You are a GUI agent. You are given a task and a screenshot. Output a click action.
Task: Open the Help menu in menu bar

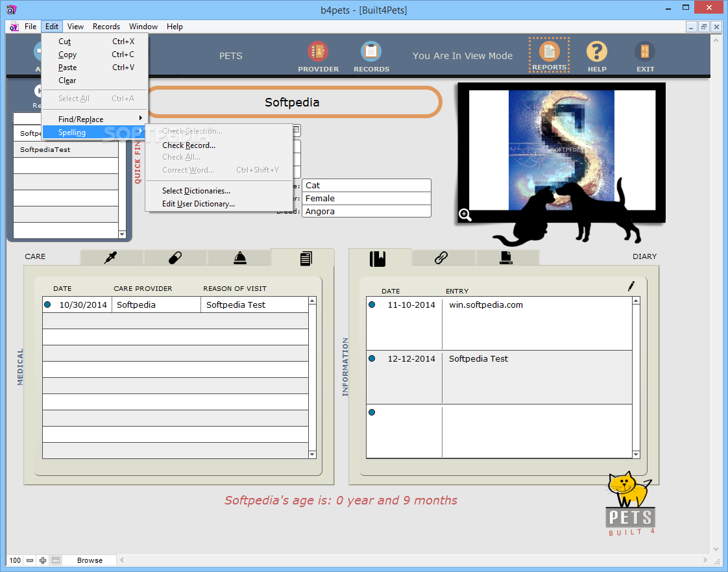[175, 27]
